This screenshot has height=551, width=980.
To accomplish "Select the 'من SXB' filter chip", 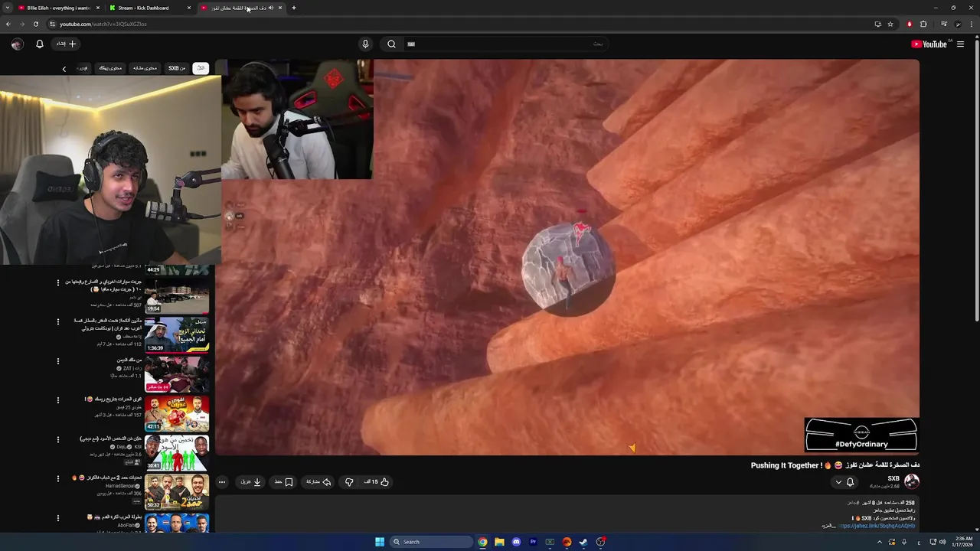I will tap(177, 68).
